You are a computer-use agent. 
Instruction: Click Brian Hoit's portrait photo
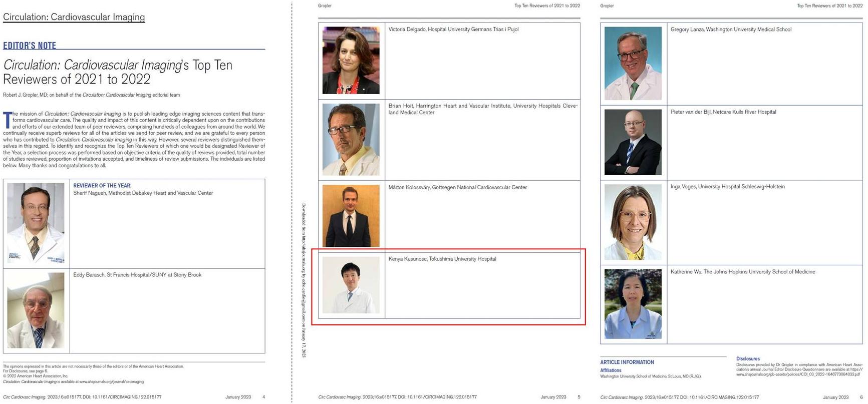[351, 139]
